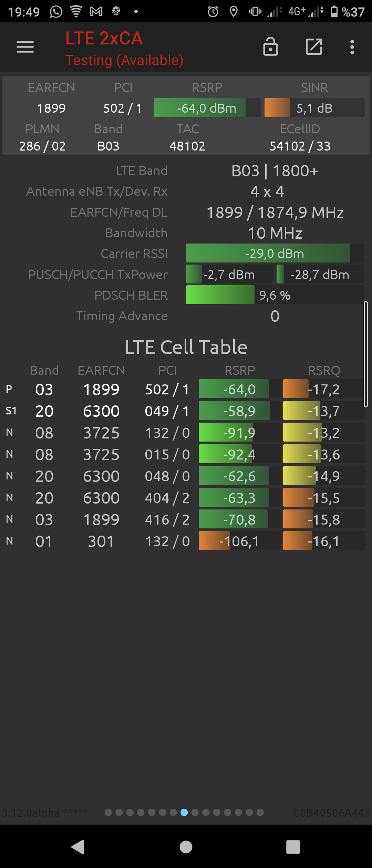Select the first page indicator dot
The height and width of the screenshot is (868, 372).
click(x=108, y=813)
